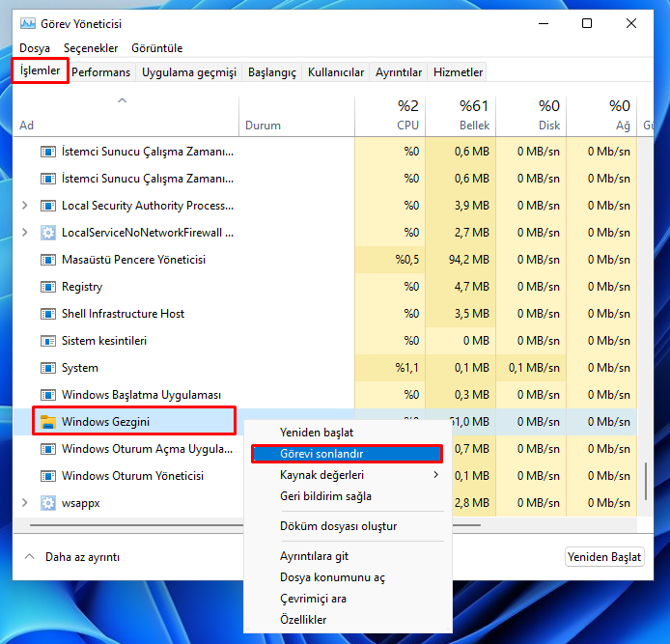Open the Hizmetler tab
Image resolution: width=670 pixels, height=644 pixels.
tap(458, 72)
